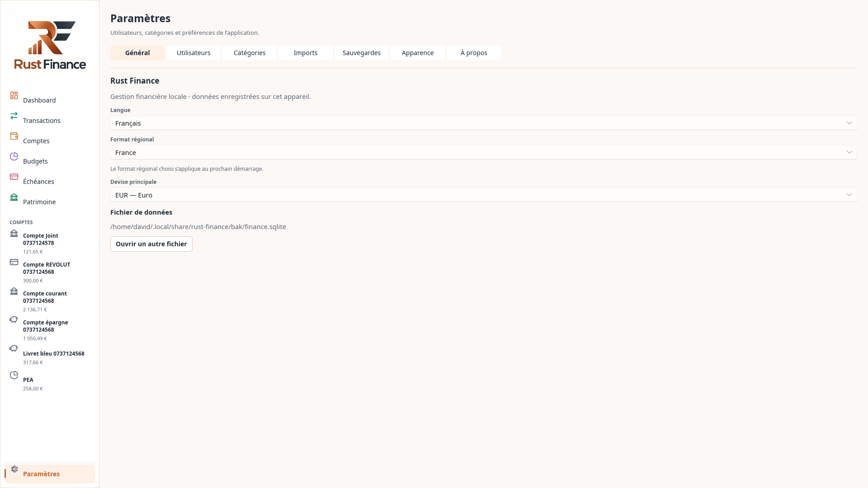Switch to the Général tab
This screenshot has width=868, height=488.
click(x=137, y=53)
